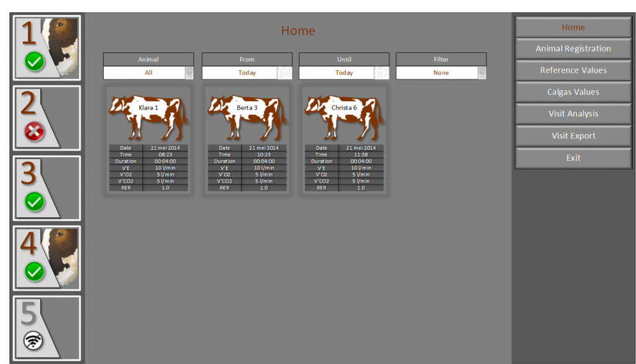Screen dimensions: 636x364
Task: Go to the Home menu item
Action: (x=573, y=27)
